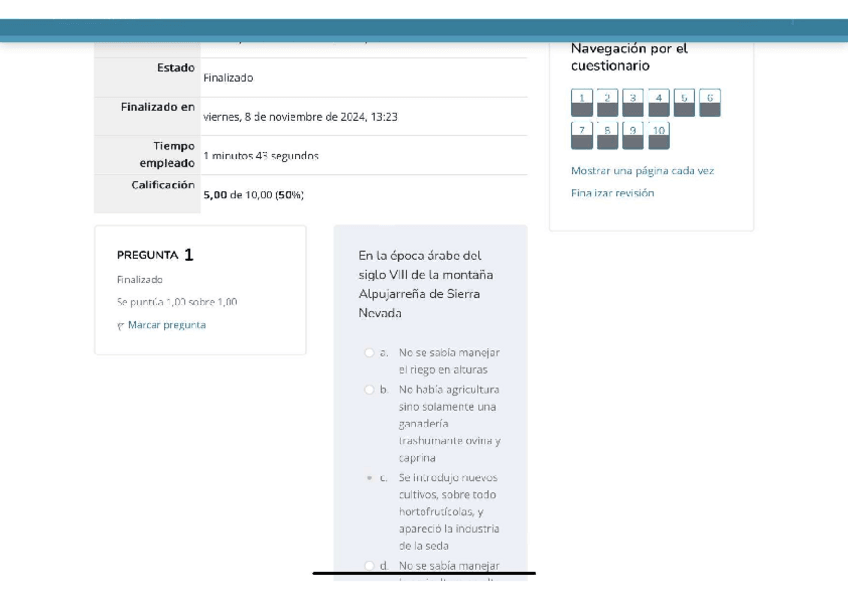
Task: Go to question 6 in quiz navigation
Action: tap(710, 103)
